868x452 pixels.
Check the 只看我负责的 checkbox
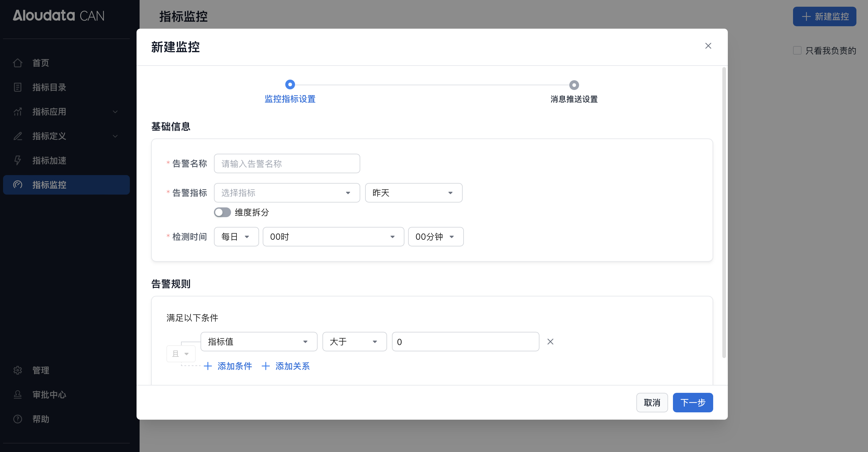pyautogui.click(x=797, y=51)
